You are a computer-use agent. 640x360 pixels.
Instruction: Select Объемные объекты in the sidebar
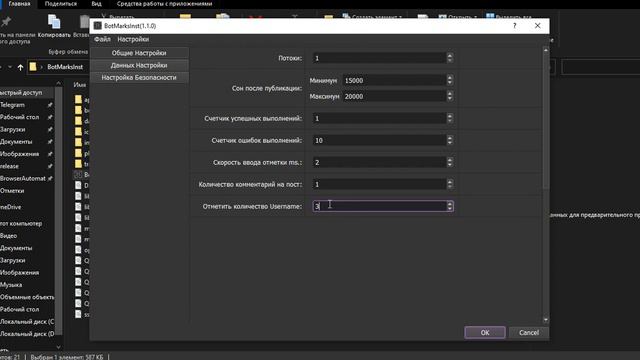click(x=27, y=297)
